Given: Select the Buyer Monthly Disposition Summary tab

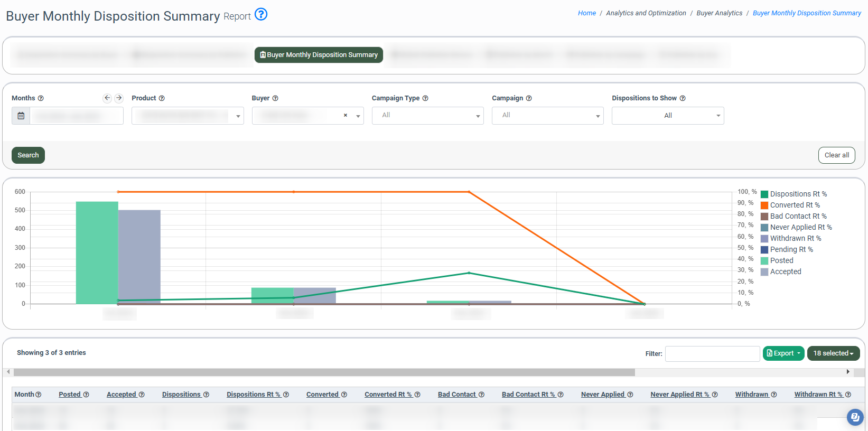Looking at the screenshot, I should pos(319,55).
